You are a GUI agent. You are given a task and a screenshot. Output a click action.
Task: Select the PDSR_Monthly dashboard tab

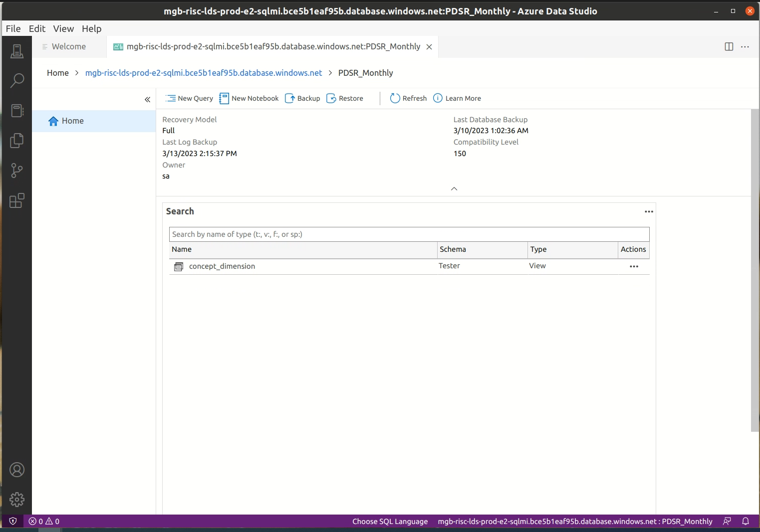click(273, 46)
